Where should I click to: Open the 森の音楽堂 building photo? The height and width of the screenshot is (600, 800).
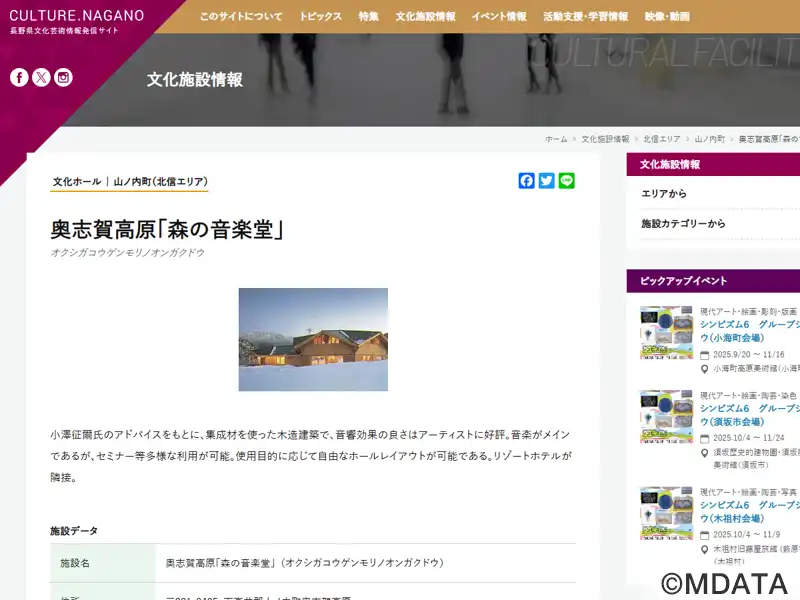click(313, 339)
